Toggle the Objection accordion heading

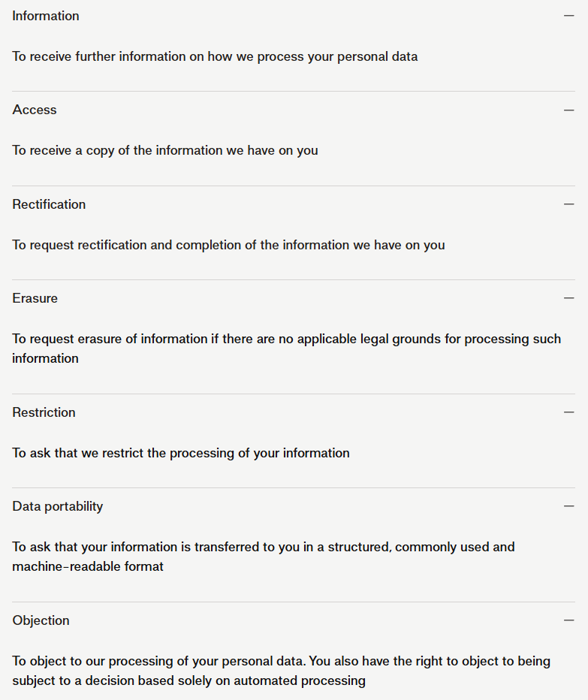[x=41, y=620]
